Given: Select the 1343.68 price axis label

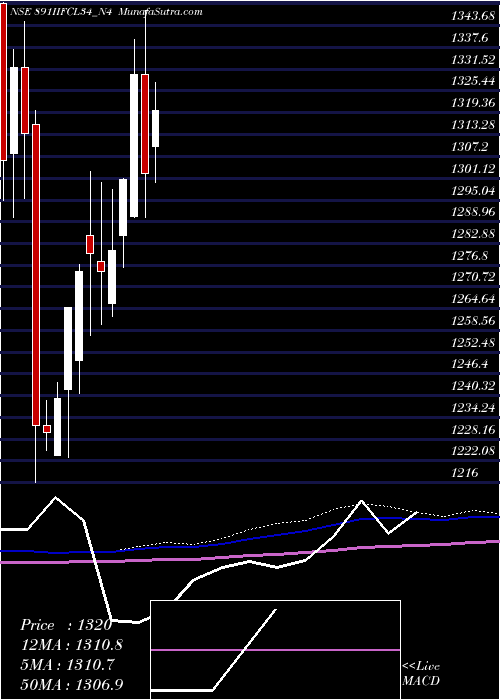Looking at the screenshot, I should click(x=473, y=17).
